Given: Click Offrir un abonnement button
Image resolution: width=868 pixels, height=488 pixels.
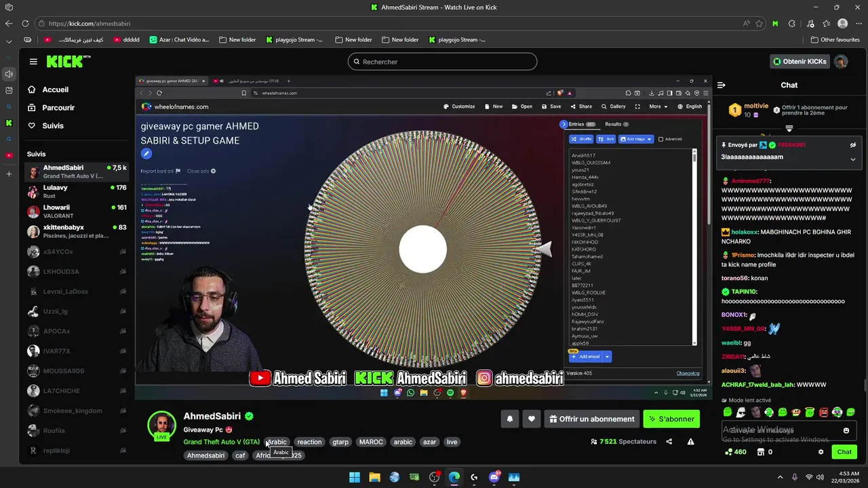Looking at the screenshot, I should (x=592, y=419).
